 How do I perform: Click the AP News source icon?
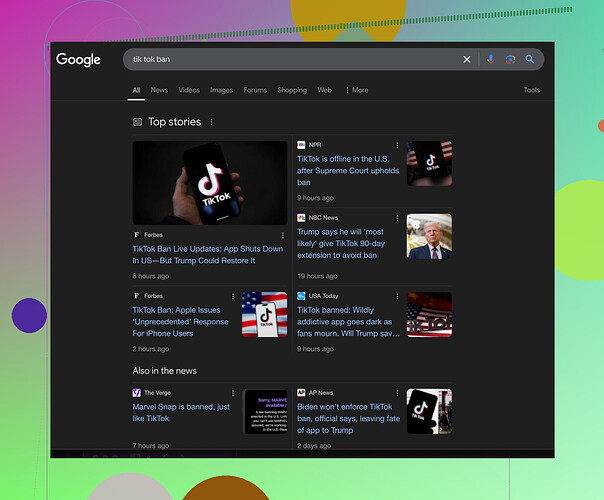click(x=301, y=393)
